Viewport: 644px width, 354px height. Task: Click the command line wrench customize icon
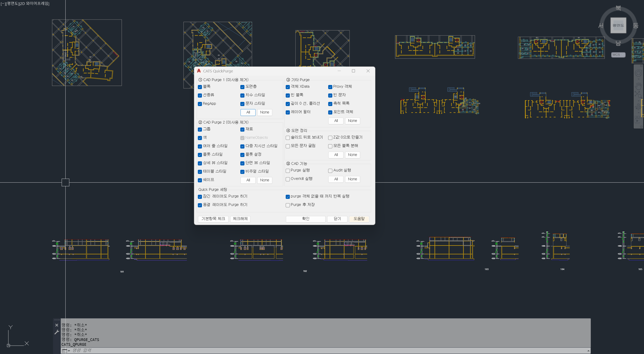pyautogui.click(x=57, y=332)
